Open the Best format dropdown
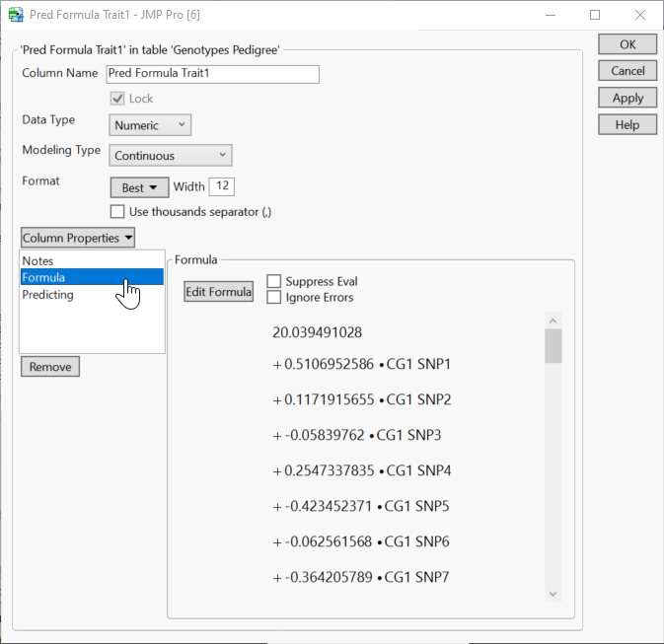 139,187
